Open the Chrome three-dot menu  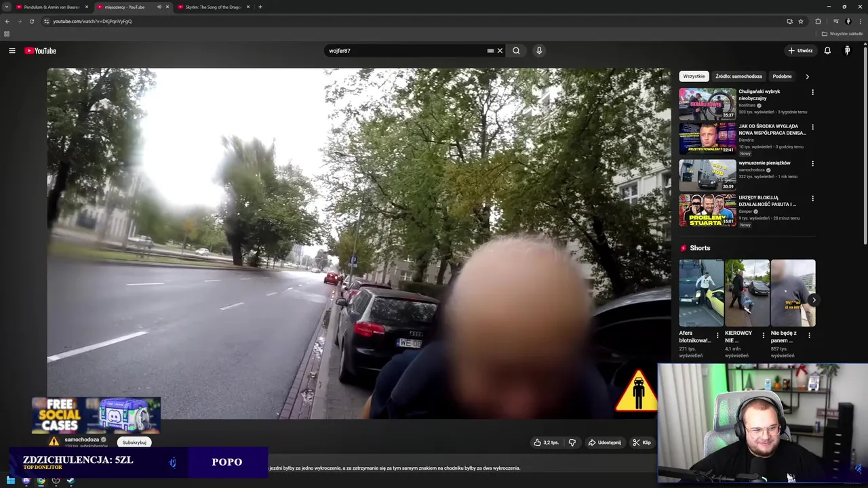(860, 21)
